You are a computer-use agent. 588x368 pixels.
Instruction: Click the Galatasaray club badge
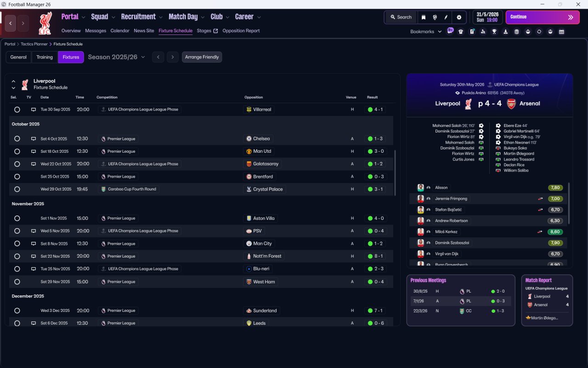249,164
